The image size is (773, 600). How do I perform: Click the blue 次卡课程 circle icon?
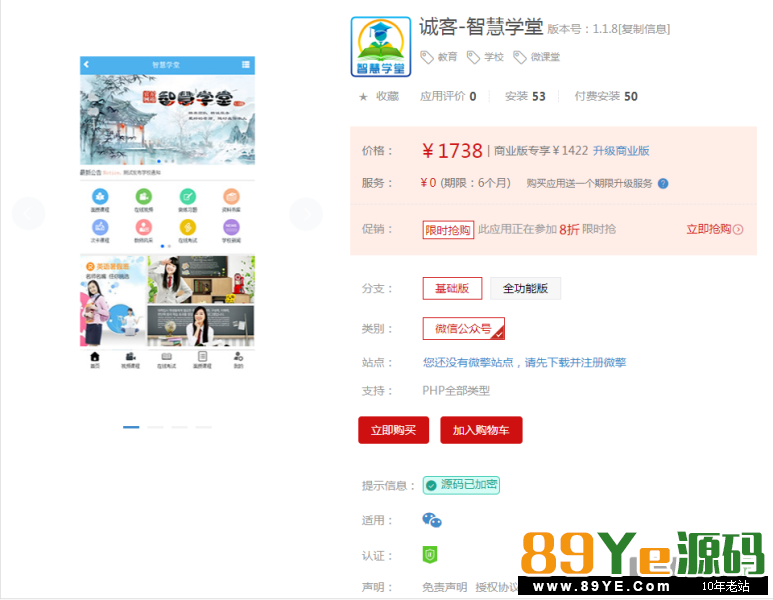[100, 227]
